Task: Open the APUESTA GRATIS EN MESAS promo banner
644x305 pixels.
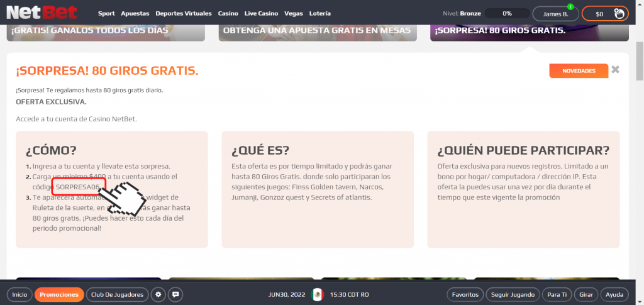Action: [x=318, y=31]
